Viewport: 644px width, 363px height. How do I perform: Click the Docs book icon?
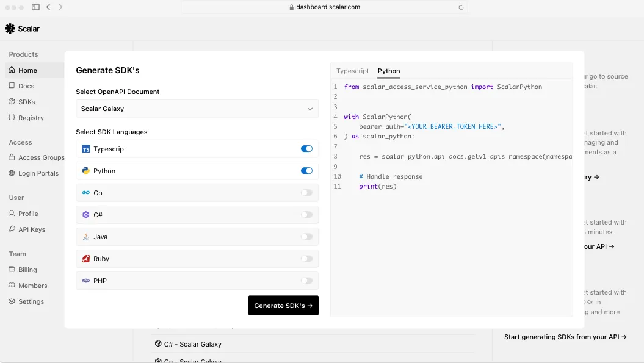pos(12,86)
